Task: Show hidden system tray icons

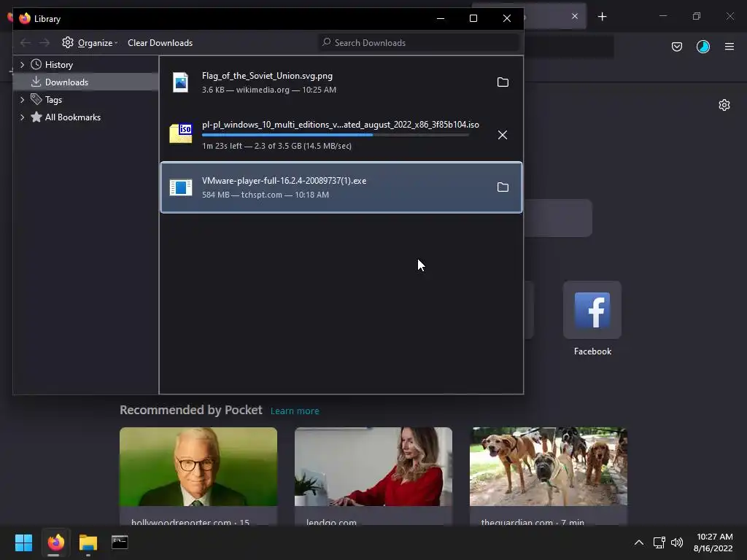Action: point(639,542)
